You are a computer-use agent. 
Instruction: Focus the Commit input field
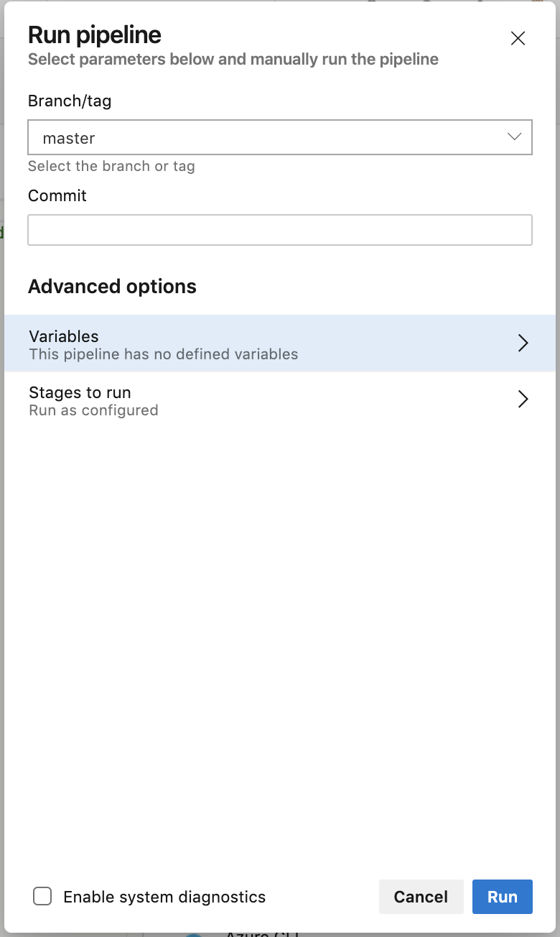(x=280, y=230)
